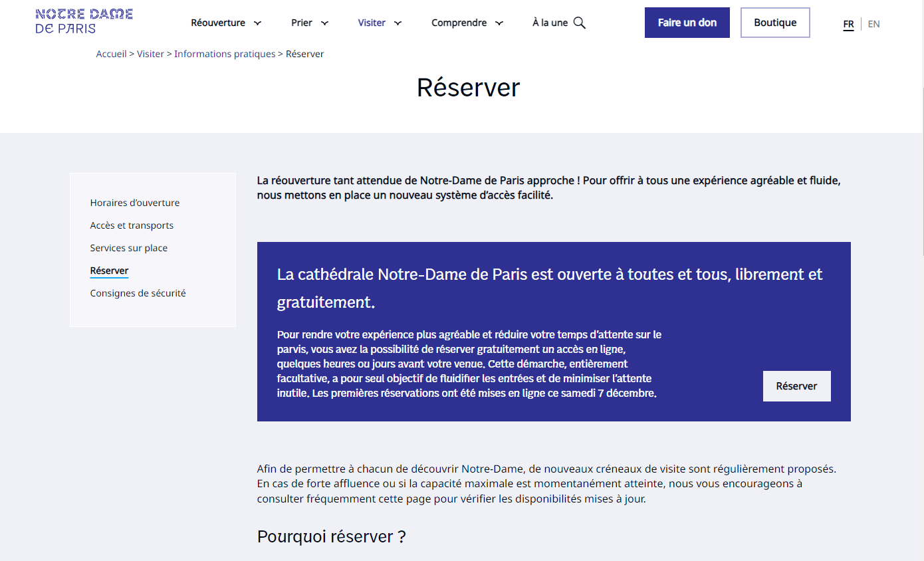The height and width of the screenshot is (561, 924).
Task: Select FR language option
Action: 848,24
